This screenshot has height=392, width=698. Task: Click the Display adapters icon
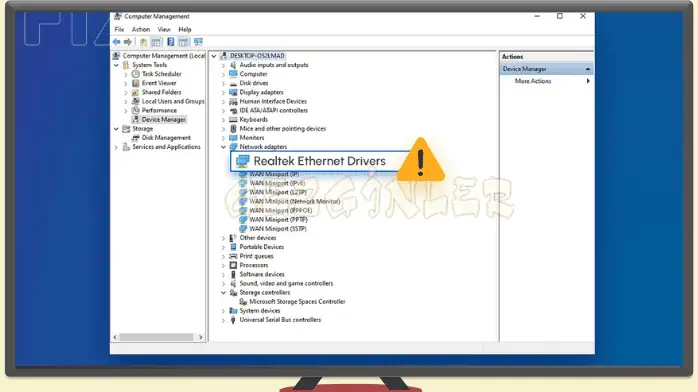click(x=233, y=92)
